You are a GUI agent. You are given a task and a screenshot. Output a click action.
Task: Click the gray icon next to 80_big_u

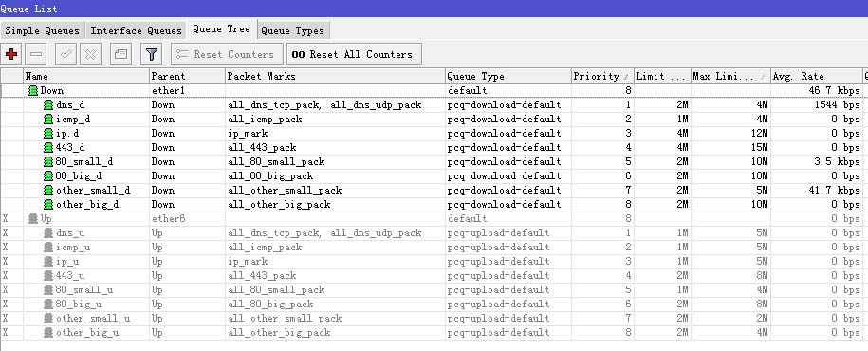pyautogui.click(x=48, y=304)
